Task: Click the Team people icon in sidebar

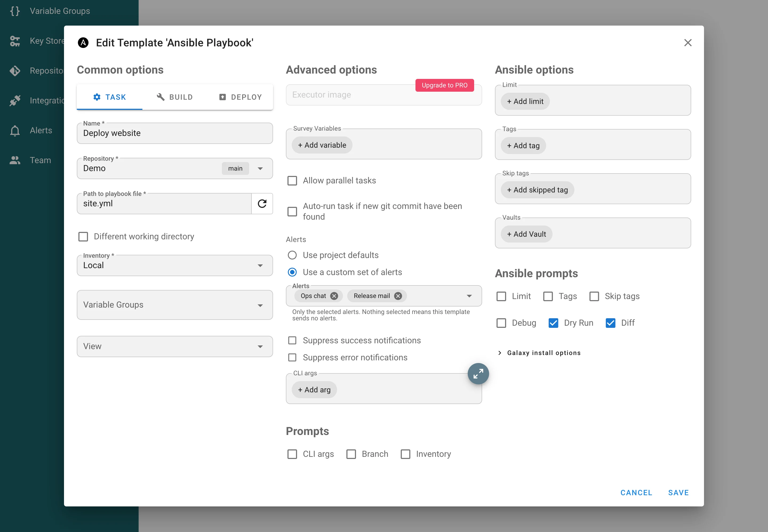Action: click(x=15, y=160)
